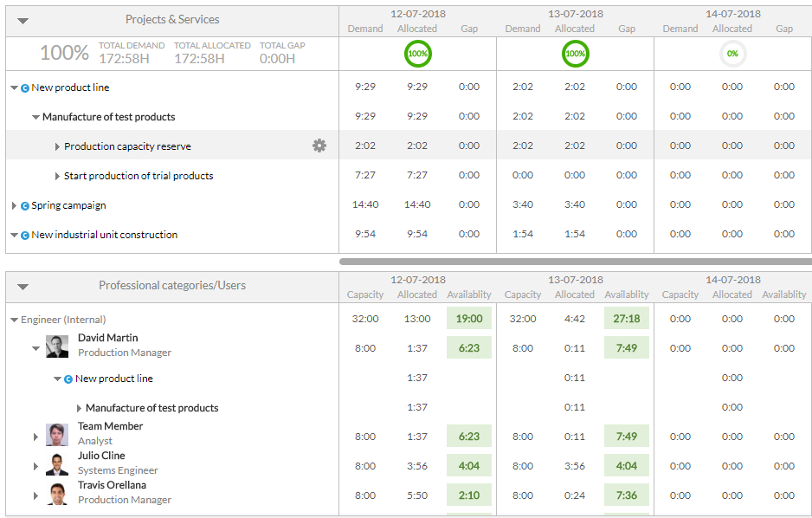Image resolution: width=812 pixels, height=518 pixels.
Task: Collapse the Projects & Services panel
Action: click(23, 21)
